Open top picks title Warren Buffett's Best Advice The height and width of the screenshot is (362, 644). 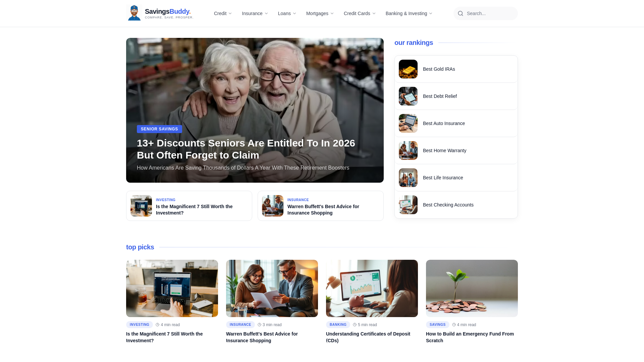262,337
